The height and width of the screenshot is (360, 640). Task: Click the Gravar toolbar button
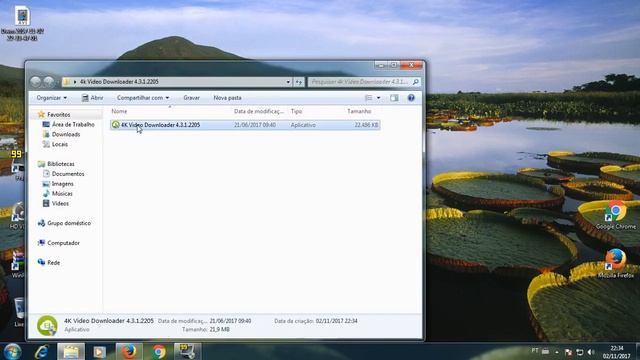191,98
